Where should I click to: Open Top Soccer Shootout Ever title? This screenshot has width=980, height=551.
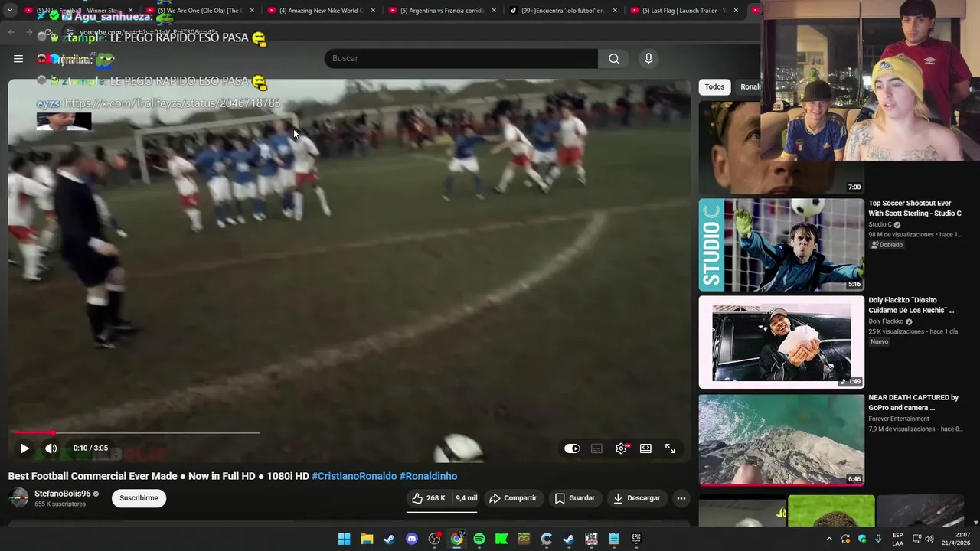pos(915,208)
